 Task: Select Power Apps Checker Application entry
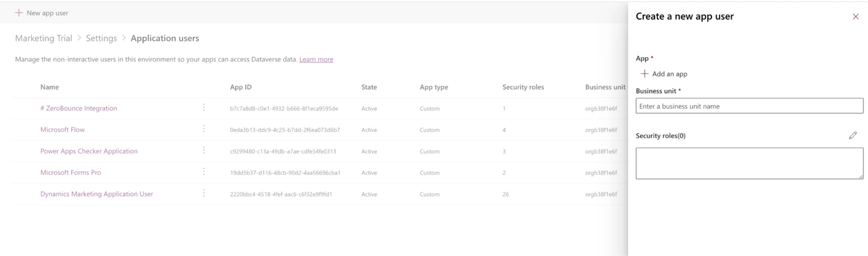[x=89, y=151]
